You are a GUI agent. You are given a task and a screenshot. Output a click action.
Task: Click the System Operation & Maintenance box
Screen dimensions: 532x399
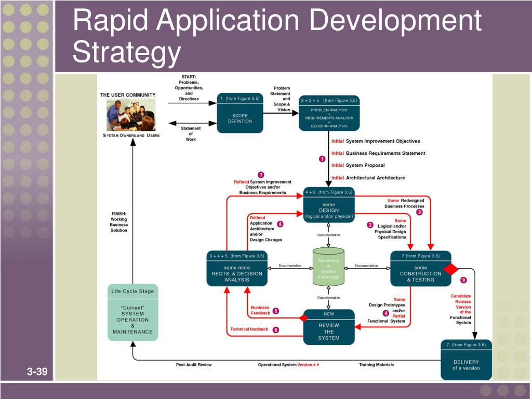132,312
